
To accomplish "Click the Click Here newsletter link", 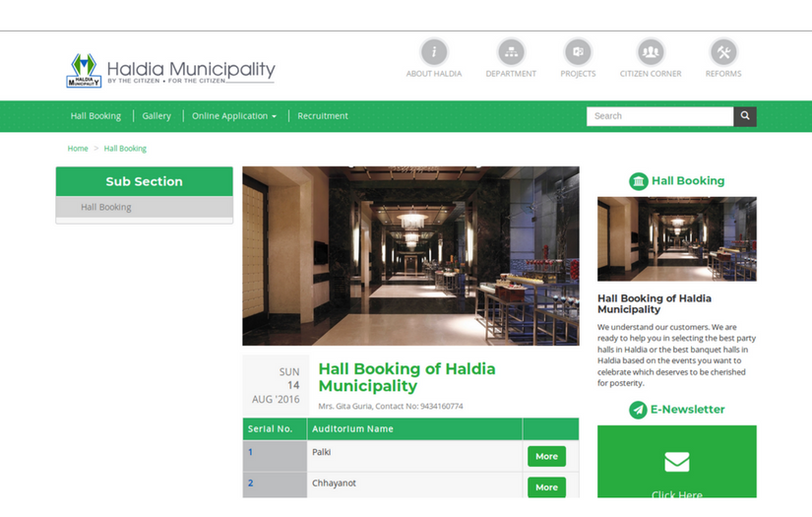I will click(x=677, y=494).
